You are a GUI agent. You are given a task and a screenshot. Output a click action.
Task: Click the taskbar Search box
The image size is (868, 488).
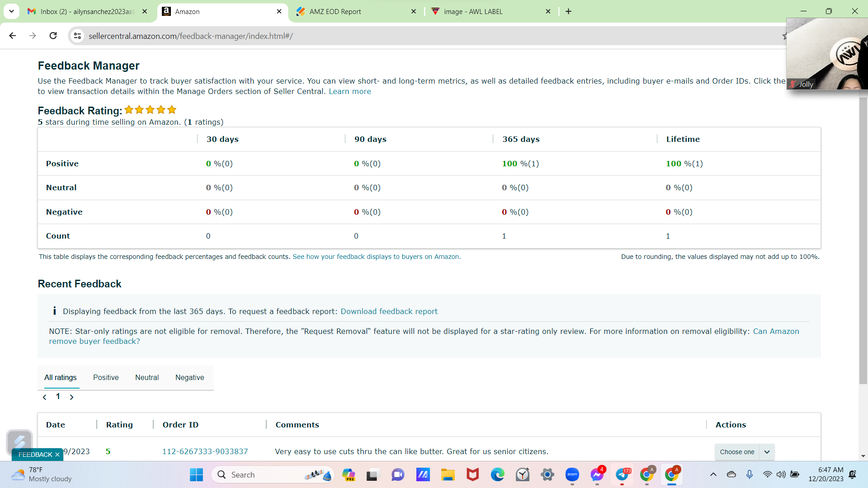[x=273, y=475]
